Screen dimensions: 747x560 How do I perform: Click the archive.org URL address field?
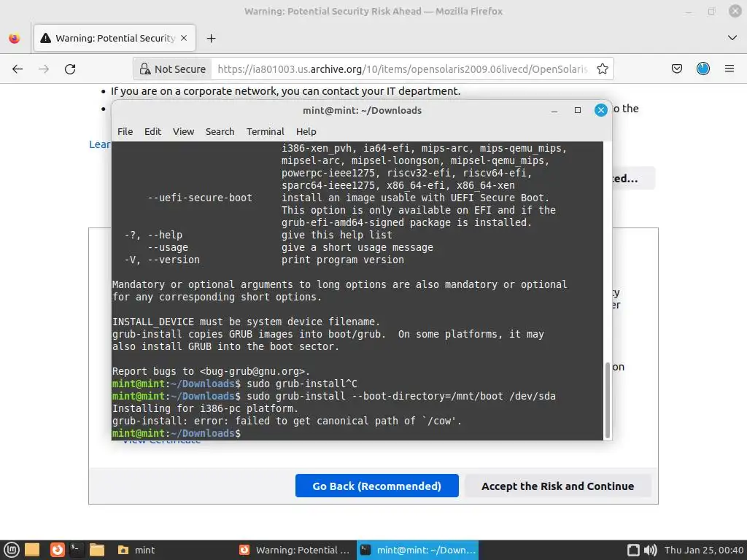click(403, 69)
